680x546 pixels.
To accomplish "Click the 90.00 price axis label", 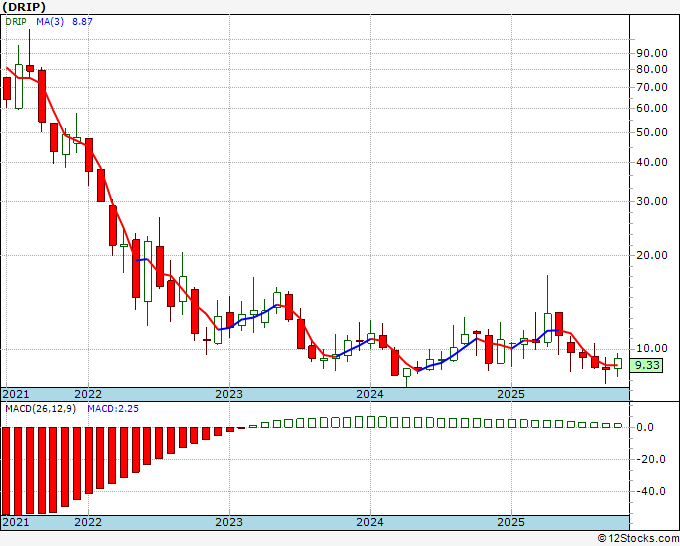I will point(652,53).
